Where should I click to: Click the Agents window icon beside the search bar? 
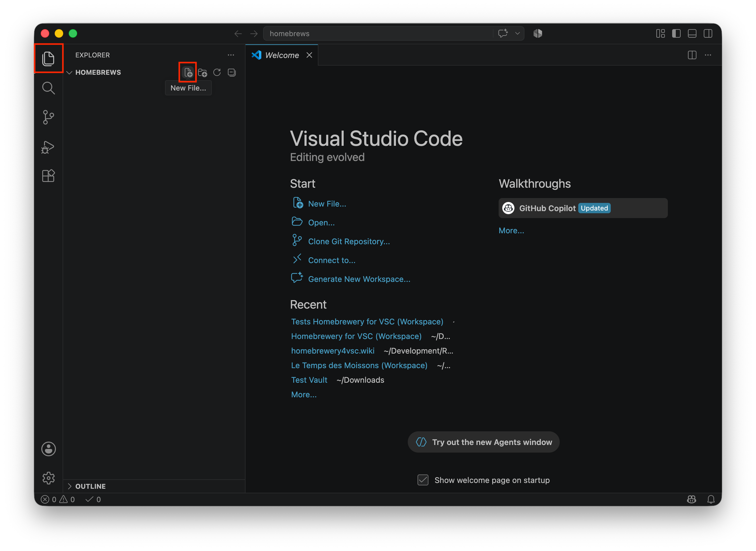[x=538, y=33]
